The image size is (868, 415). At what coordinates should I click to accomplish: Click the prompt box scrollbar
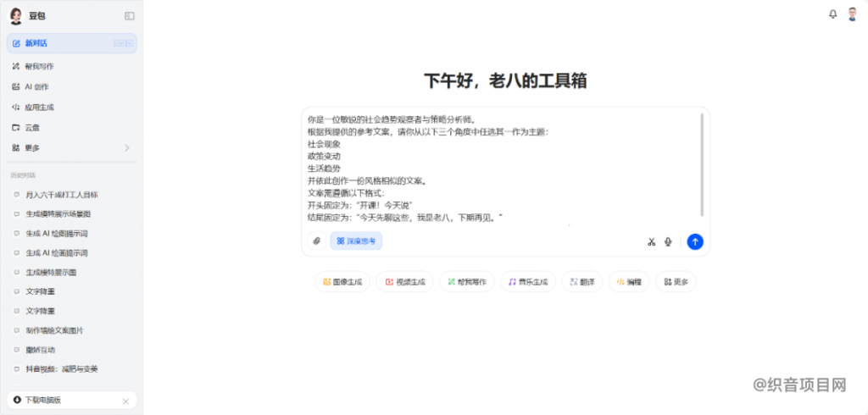click(702, 164)
